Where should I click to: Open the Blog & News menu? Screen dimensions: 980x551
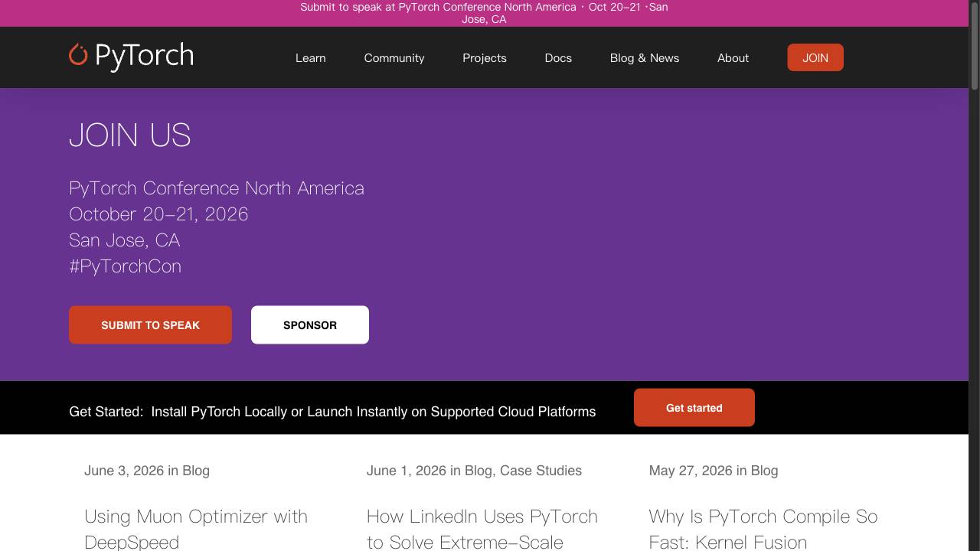645,58
